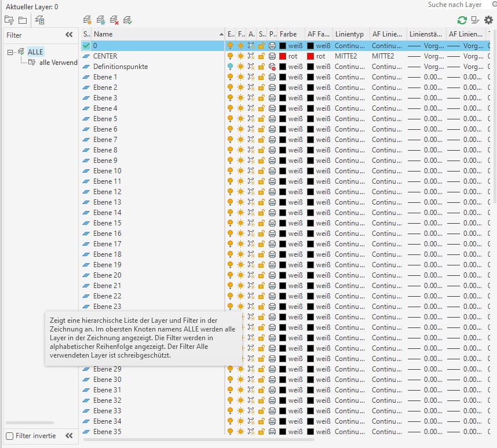Image resolution: width=497 pixels, height=448 pixels.
Task: Toggle the plot printer icon for Definitionspunkte
Action: (272, 67)
